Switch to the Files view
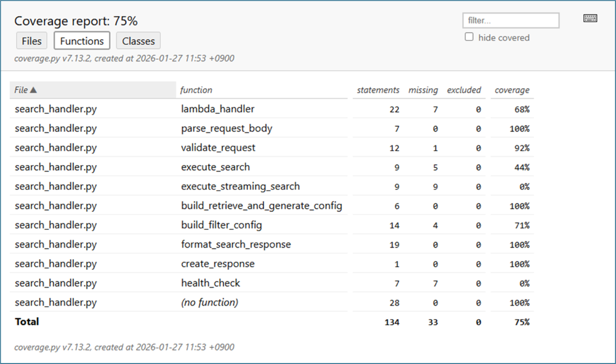Screen dimensions: 616x364 (x=31, y=41)
